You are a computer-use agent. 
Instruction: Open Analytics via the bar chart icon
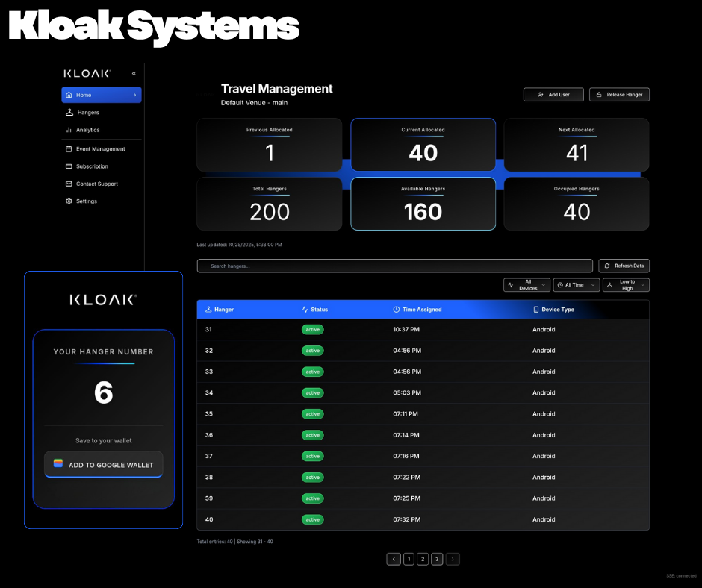[69, 130]
